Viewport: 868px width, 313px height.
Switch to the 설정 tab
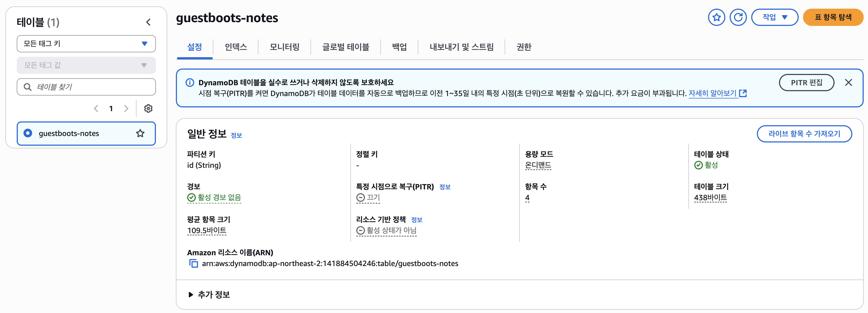point(194,47)
